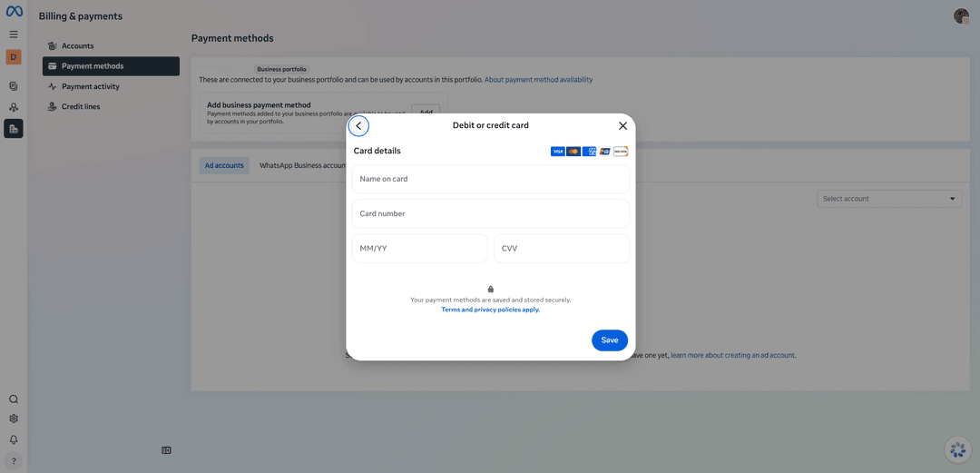The width and height of the screenshot is (980, 473).
Task: Click the padlock security icon
Action: pos(491,289)
